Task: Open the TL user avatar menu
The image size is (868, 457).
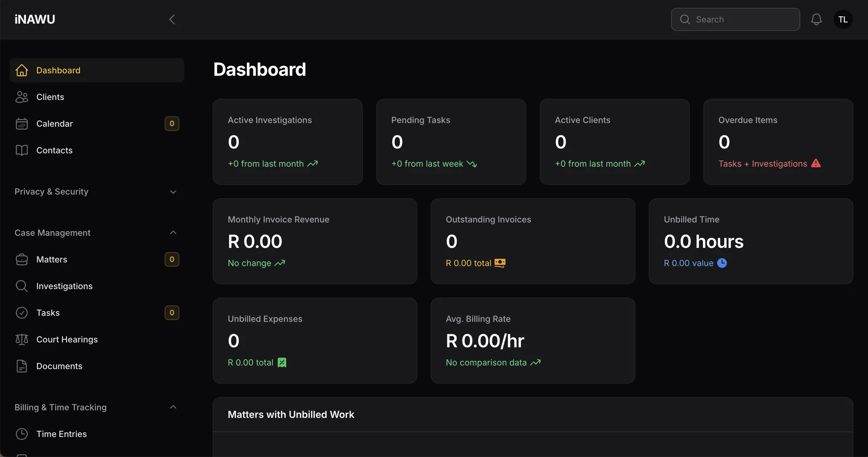Action: [x=843, y=19]
